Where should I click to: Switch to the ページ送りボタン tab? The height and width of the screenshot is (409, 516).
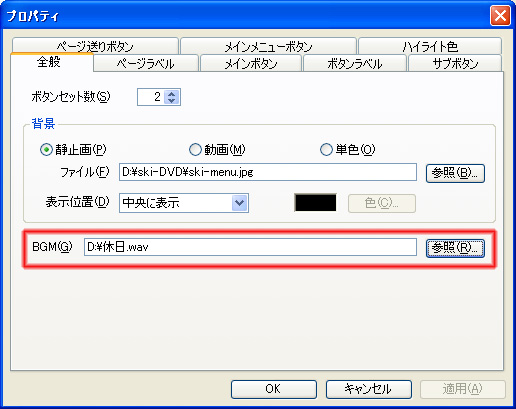[95, 46]
